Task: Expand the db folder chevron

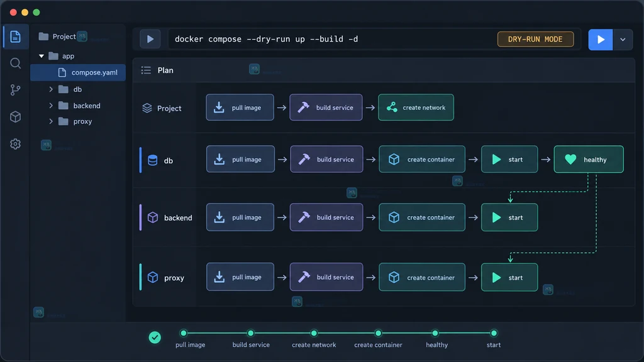Action: pyautogui.click(x=51, y=89)
